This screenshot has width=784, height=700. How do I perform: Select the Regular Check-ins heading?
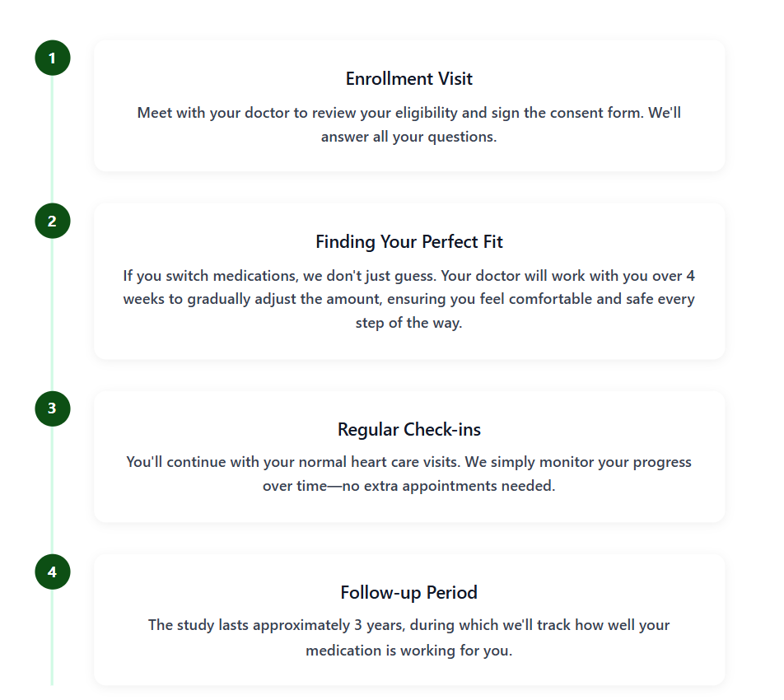pos(409,429)
